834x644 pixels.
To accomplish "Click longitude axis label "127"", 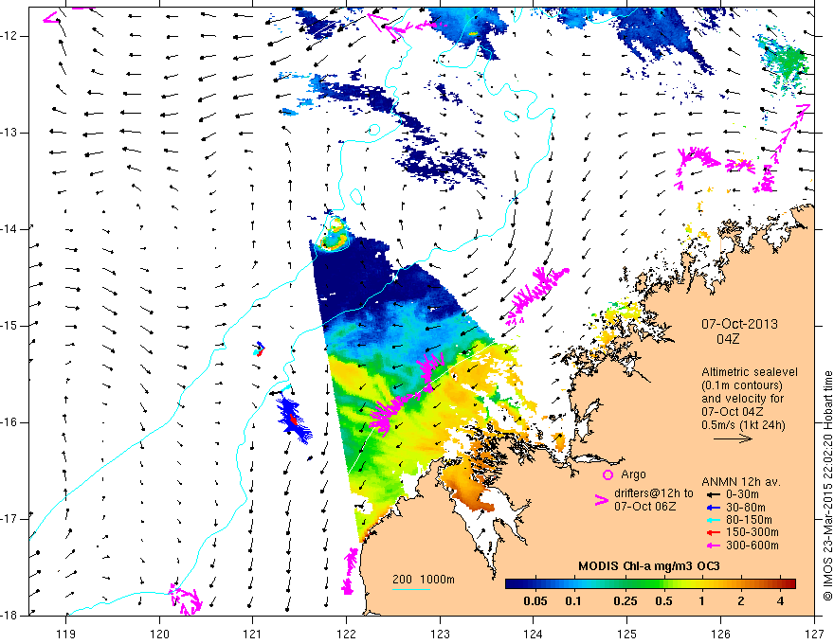I will (814, 634).
